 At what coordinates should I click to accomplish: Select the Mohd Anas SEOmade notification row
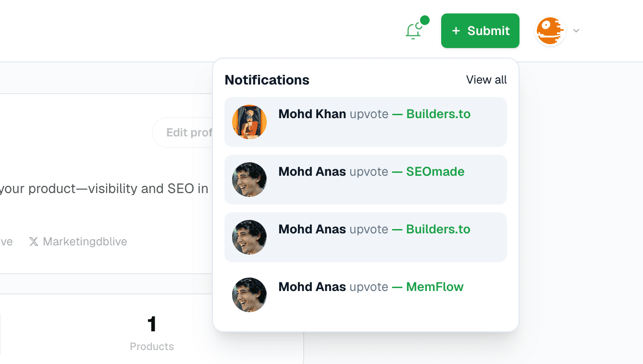(366, 180)
